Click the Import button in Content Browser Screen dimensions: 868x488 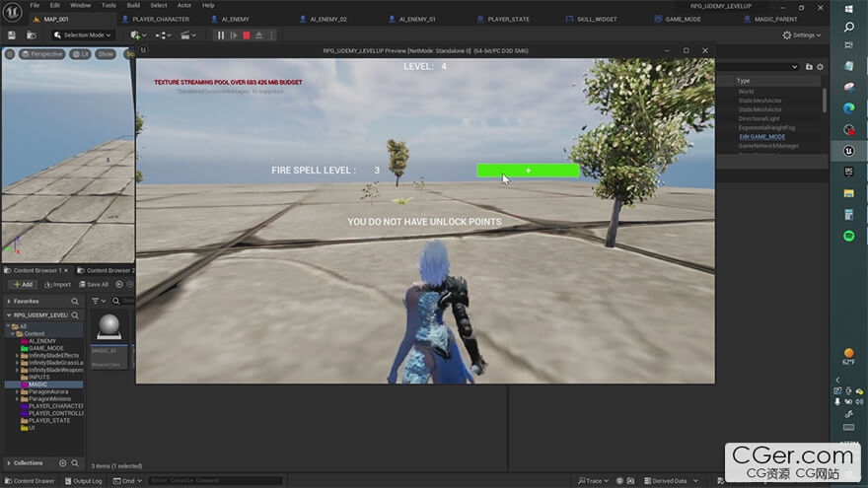click(x=57, y=284)
